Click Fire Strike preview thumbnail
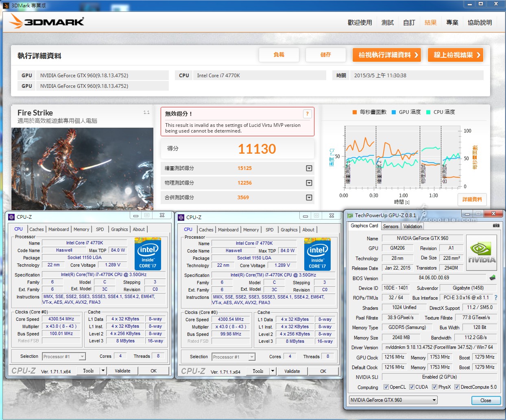 pyautogui.click(x=82, y=169)
